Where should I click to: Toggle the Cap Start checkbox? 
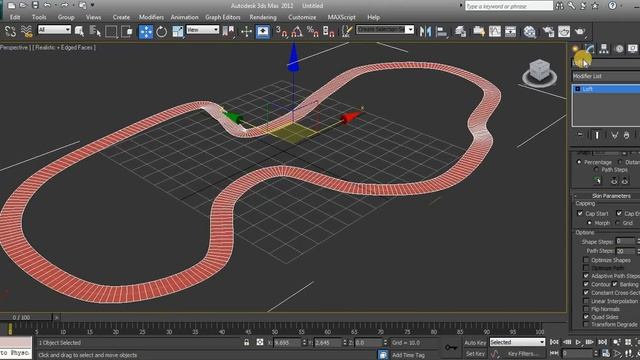coord(580,213)
